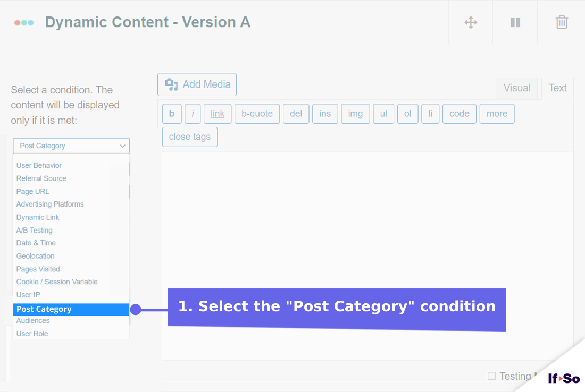Screen dimensions: 585x392
Task: Insert a blockquote with the b-quote button
Action: [257, 113]
